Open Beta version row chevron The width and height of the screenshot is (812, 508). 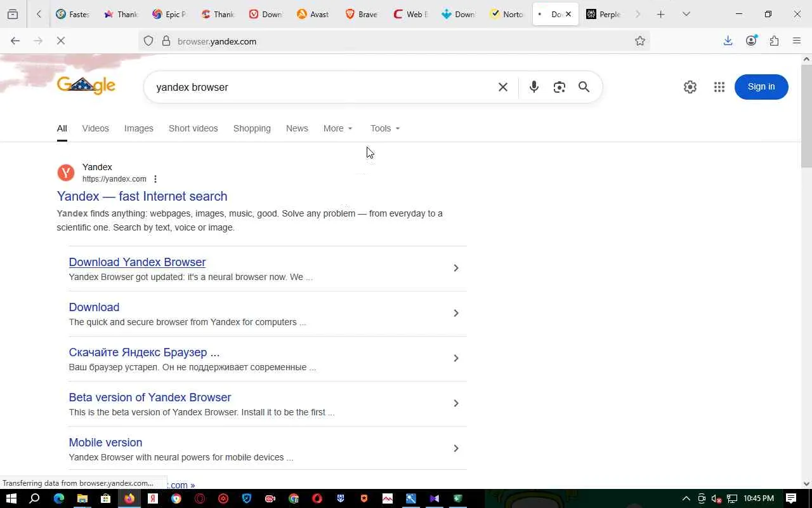pyautogui.click(x=455, y=403)
